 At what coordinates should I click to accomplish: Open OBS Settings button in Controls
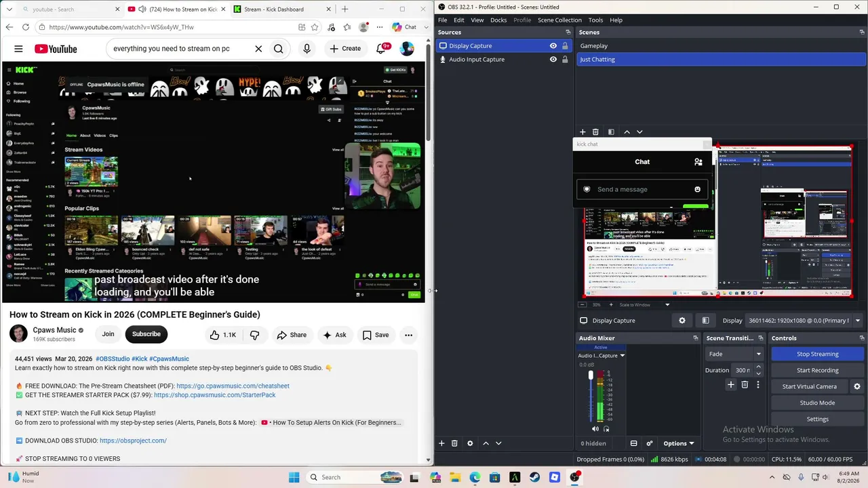click(817, 419)
